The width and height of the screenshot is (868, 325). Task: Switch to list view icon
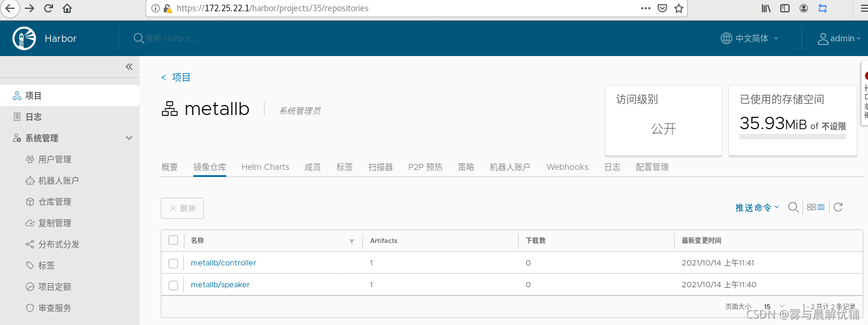821,207
